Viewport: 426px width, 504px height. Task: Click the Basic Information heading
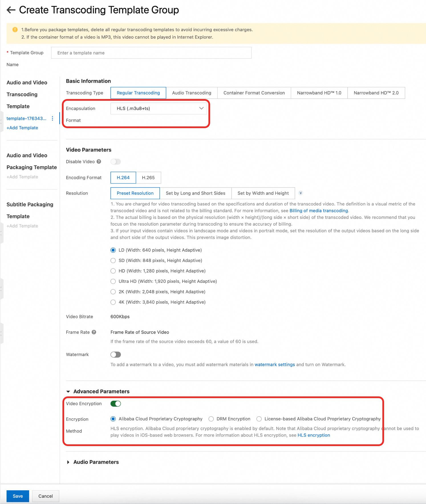click(88, 81)
